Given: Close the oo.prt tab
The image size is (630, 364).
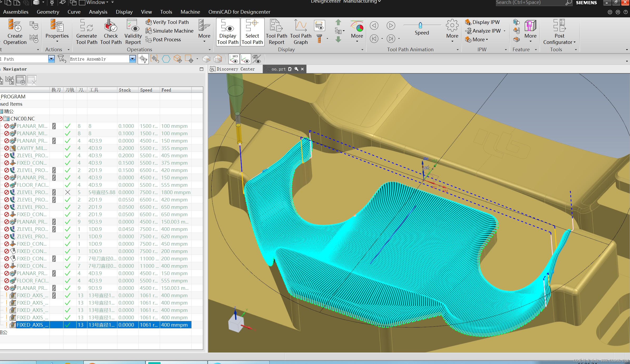Looking at the screenshot, I should pyautogui.click(x=302, y=69).
